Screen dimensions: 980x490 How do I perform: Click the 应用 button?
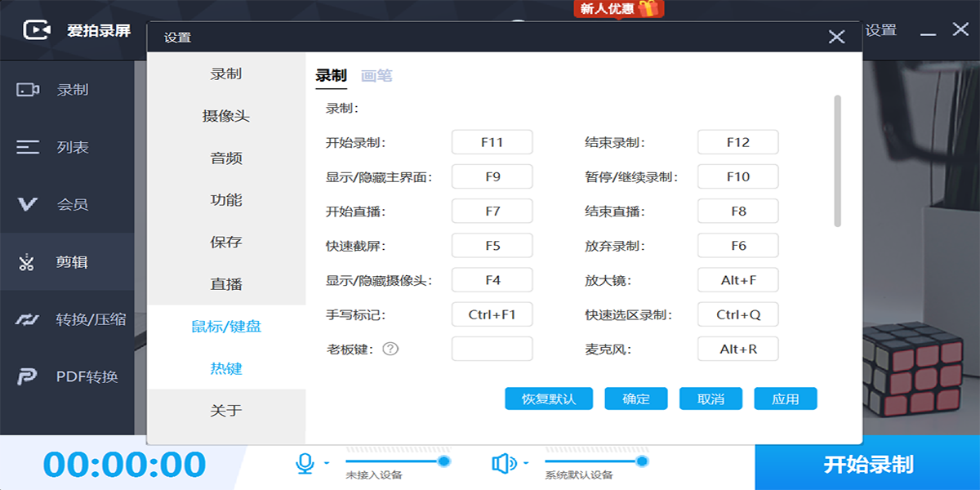point(785,399)
